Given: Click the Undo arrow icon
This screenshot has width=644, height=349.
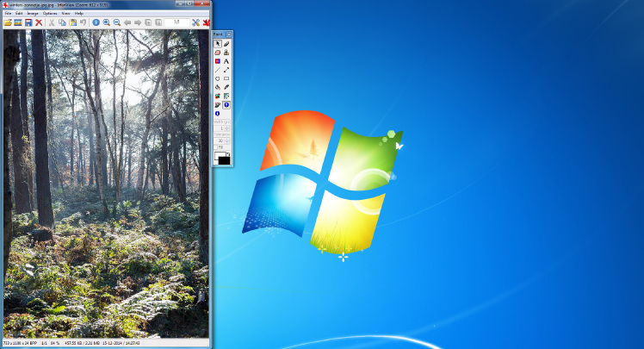Looking at the screenshot, I should point(83,22).
